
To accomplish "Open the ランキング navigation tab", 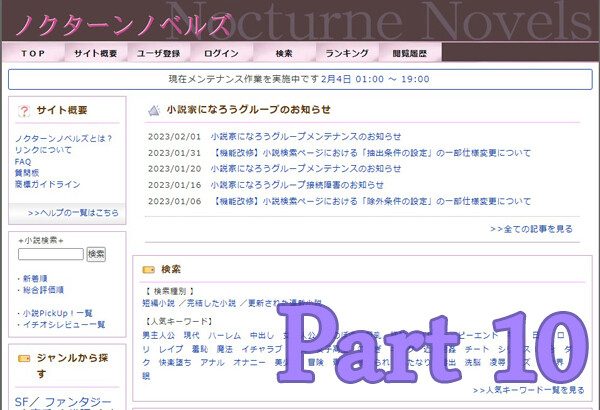I will point(347,53).
